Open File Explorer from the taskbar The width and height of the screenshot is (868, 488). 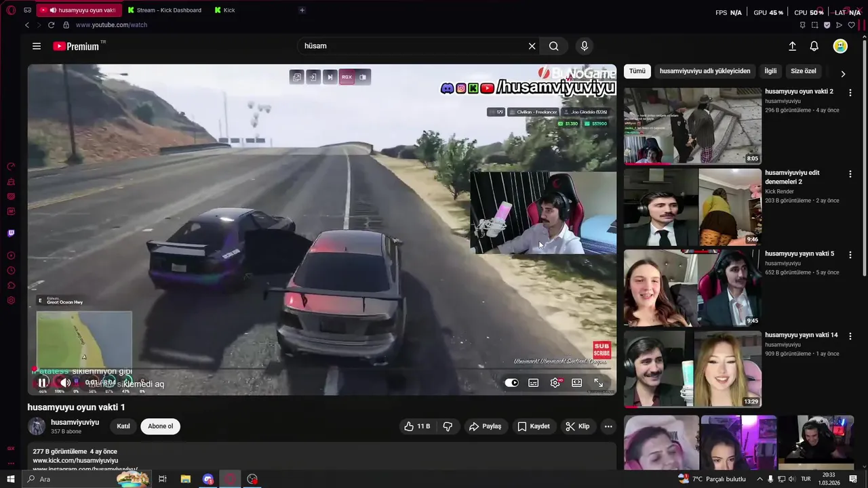coord(185,479)
